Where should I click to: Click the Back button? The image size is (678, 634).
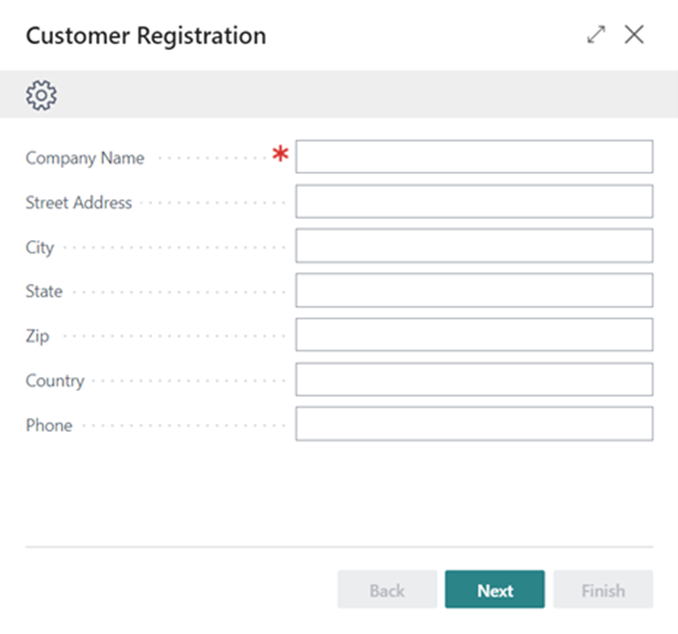point(387,590)
